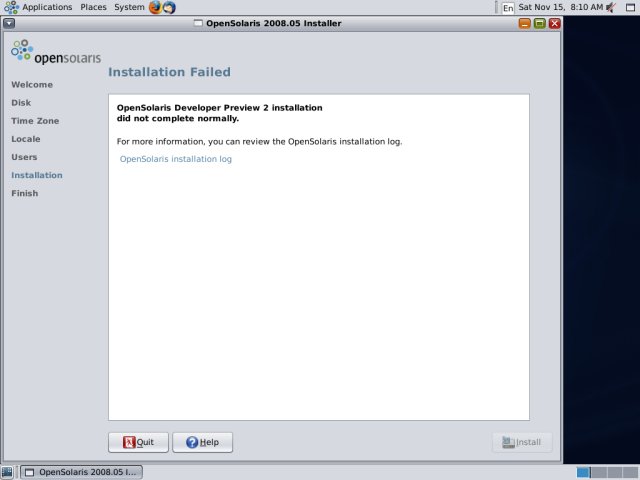This screenshot has height=480, width=640.
Task: Open the Places menu
Action: click(93, 7)
